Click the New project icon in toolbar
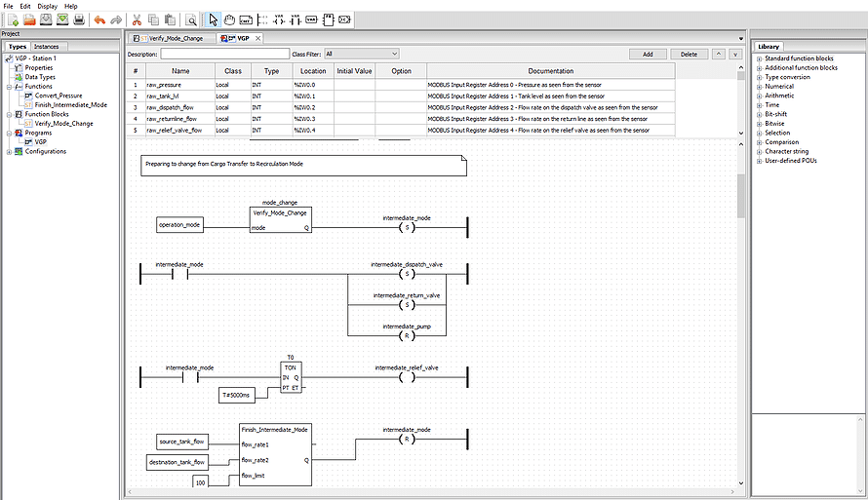The height and width of the screenshot is (500, 868). (13, 19)
